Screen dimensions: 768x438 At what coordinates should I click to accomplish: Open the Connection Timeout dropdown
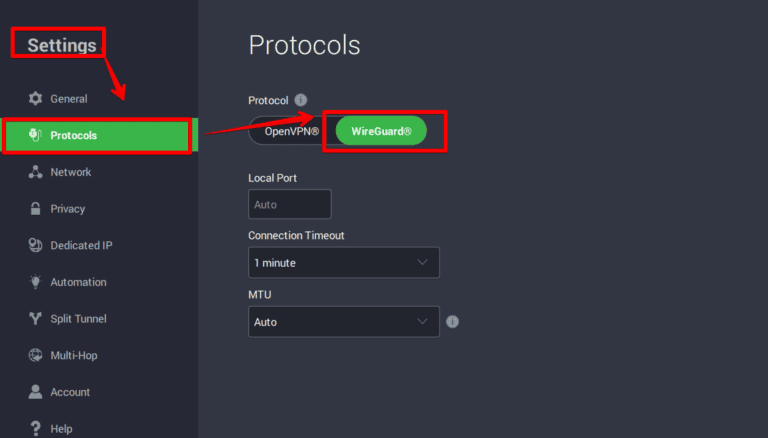point(343,263)
